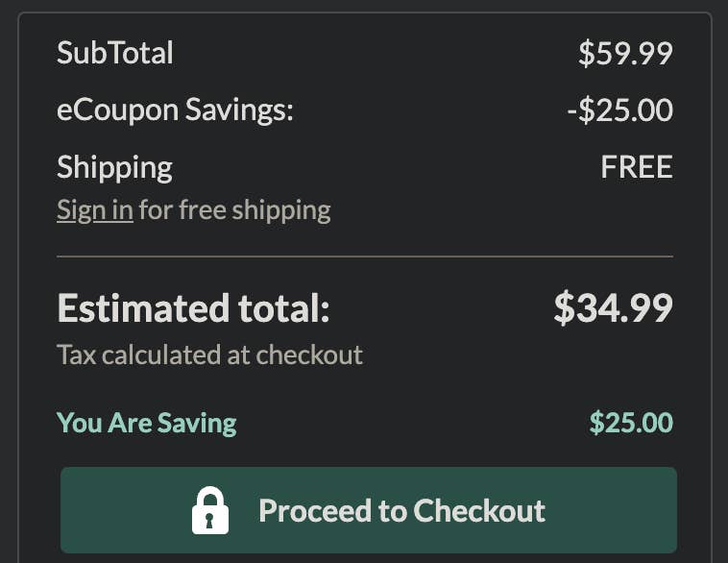728x563 pixels.
Task: Click the summary panel's top border line
Action: [x=365, y=13]
